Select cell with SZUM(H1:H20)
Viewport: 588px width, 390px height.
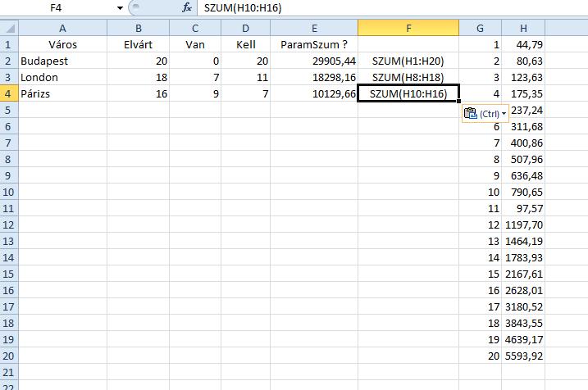[408, 61]
